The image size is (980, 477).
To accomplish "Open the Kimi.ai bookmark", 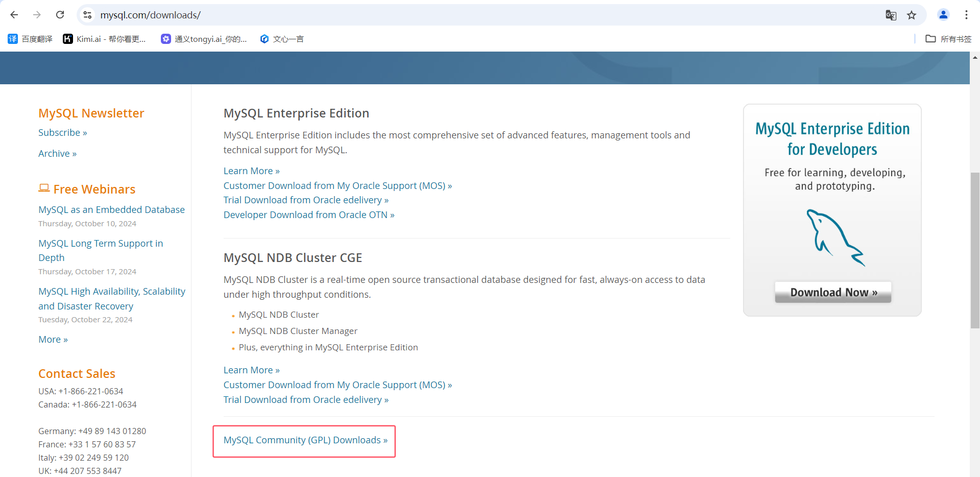I will tap(104, 39).
